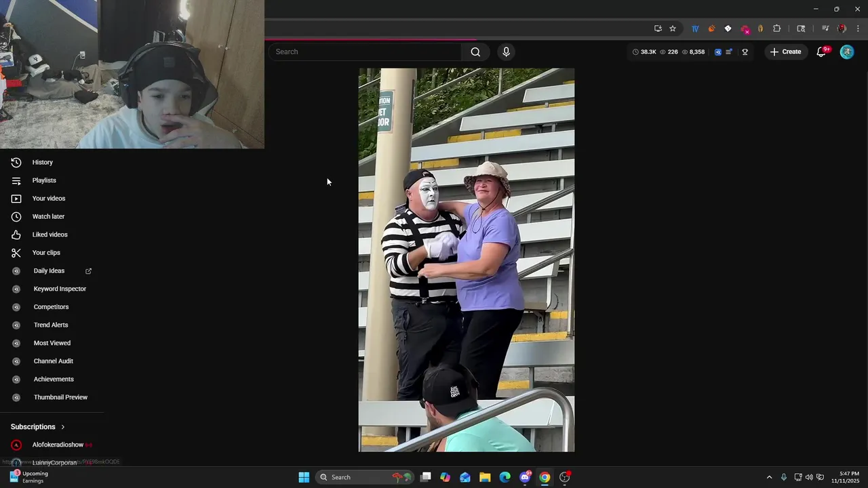Open the Windows Start menu

(304, 477)
